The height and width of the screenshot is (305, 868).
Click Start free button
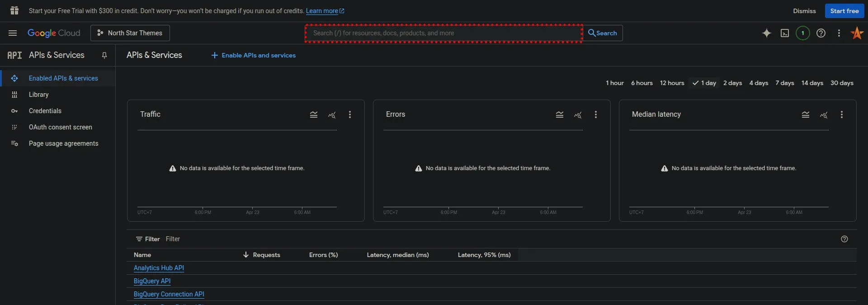click(x=844, y=11)
